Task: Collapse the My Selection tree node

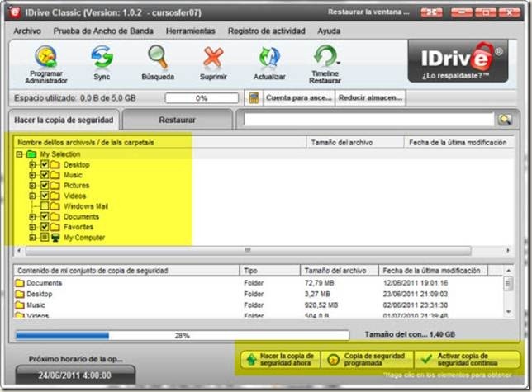Action: click(20, 154)
